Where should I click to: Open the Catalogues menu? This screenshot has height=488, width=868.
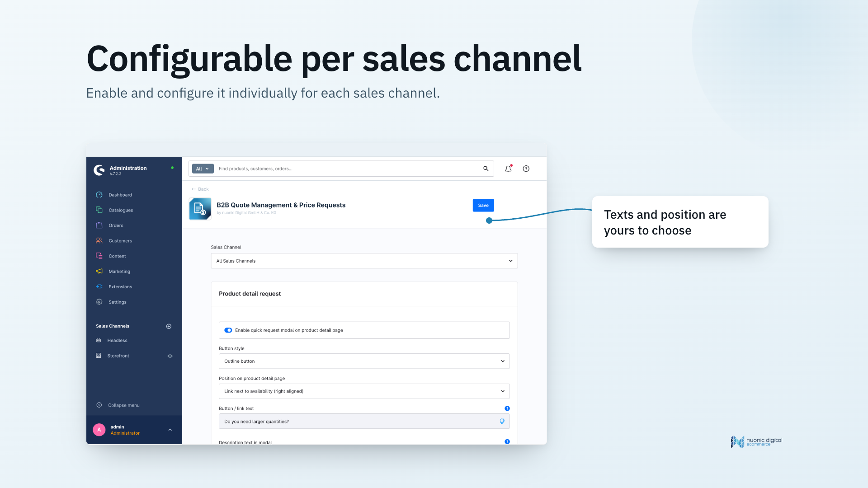click(x=121, y=211)
